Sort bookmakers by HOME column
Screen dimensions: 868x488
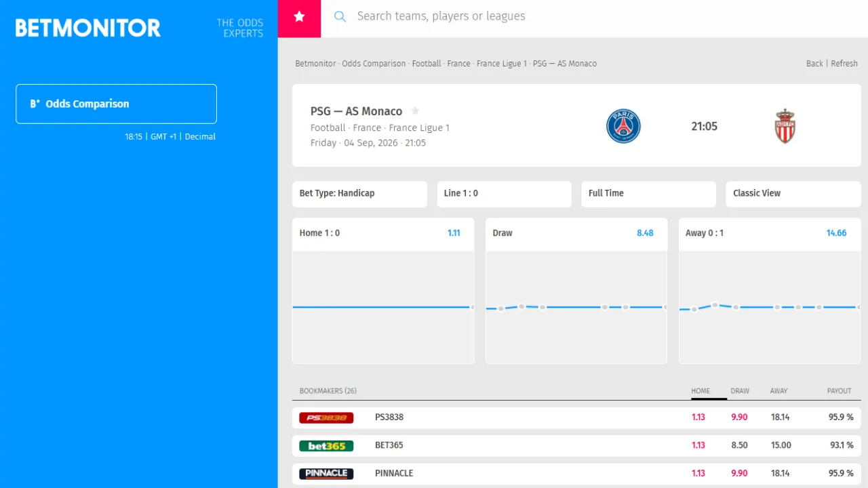click(x=701, y=391)
